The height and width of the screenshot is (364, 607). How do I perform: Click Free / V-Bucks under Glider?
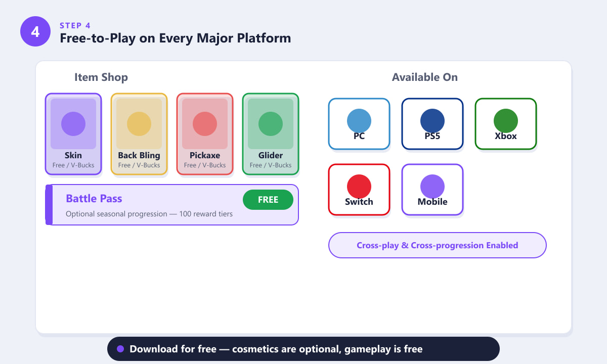271,165
